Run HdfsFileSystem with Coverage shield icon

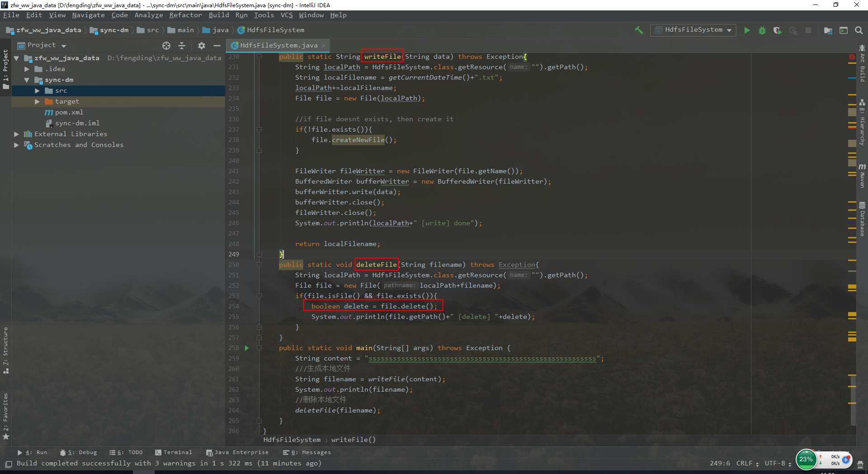tap(777, 30)
